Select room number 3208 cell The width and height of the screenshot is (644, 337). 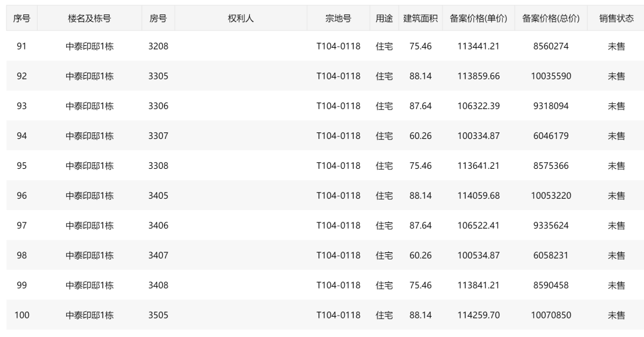tap(158, 46)
